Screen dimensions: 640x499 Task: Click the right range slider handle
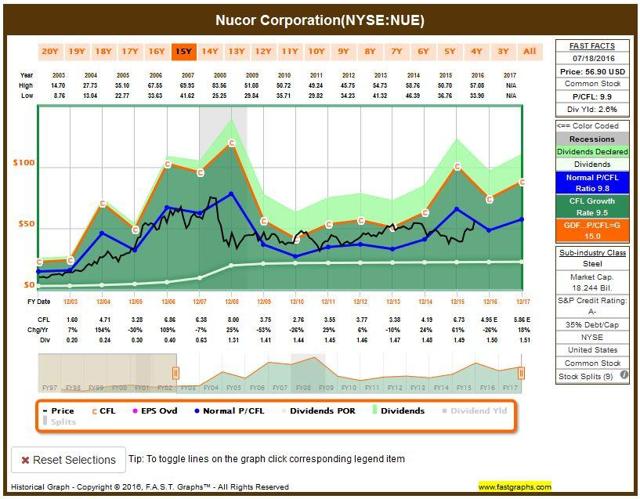tap(521, 373)
